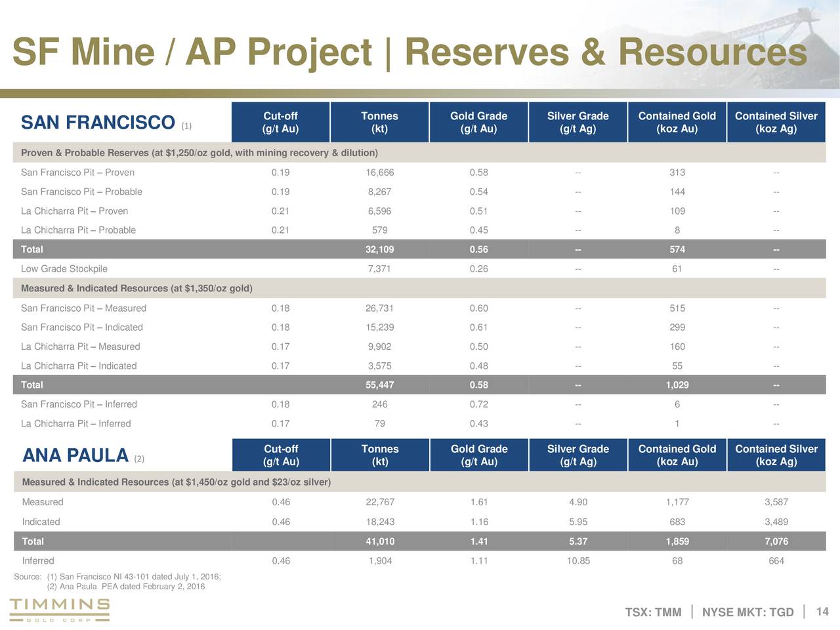Click the 'La Chicharra Pit – Measured' row label

(x=80, y=346)
